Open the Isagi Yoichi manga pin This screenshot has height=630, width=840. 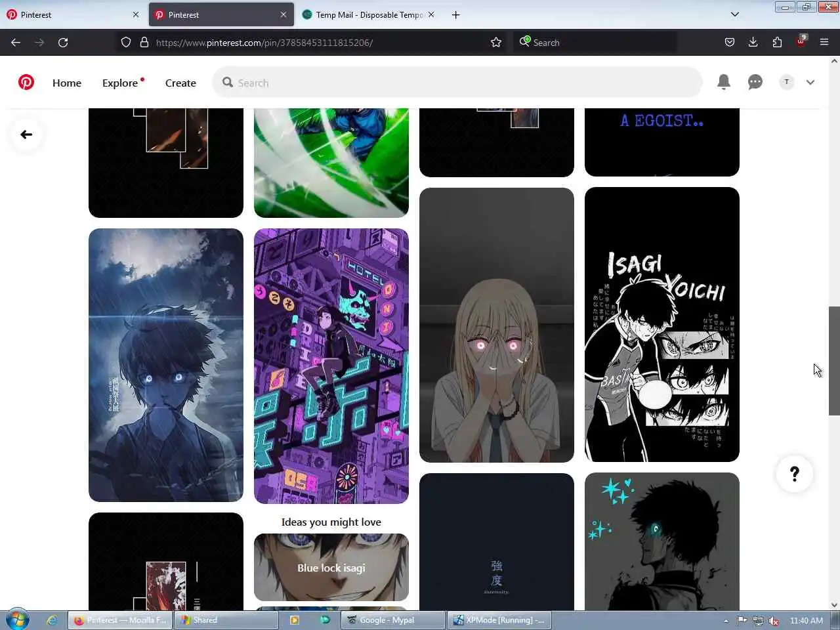[x=661, y=324]
